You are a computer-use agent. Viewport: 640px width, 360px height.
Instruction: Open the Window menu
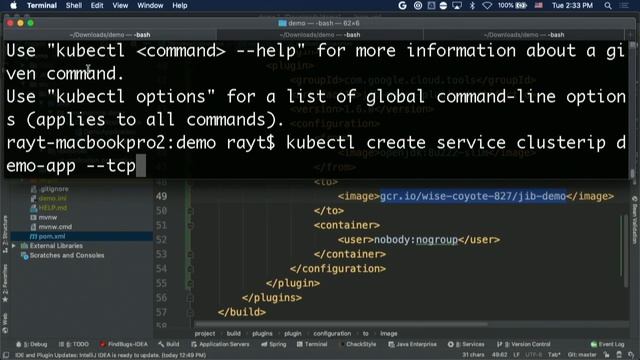click(x=150, y=5)
